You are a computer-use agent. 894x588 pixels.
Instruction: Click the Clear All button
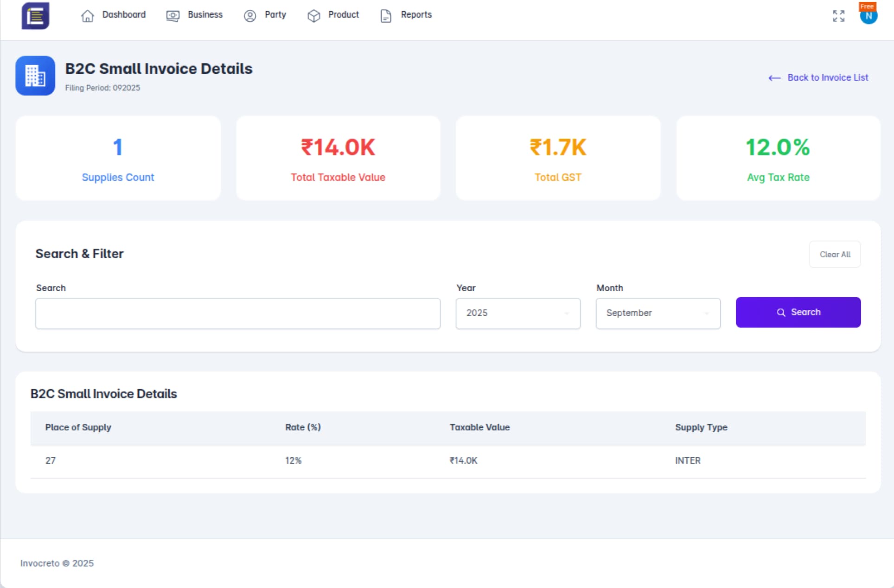[834, 254]
